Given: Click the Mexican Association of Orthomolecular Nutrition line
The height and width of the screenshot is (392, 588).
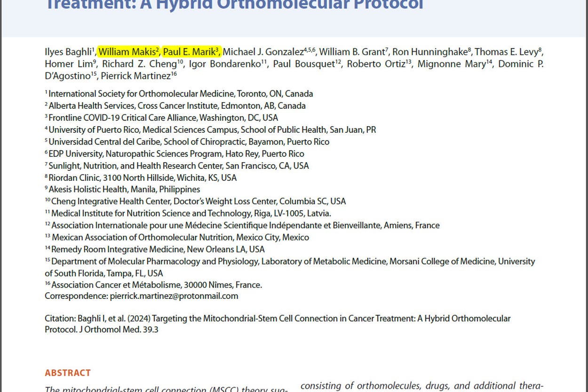Looking at the screenshot, I should pyautogui.click(x=177, y=237).
